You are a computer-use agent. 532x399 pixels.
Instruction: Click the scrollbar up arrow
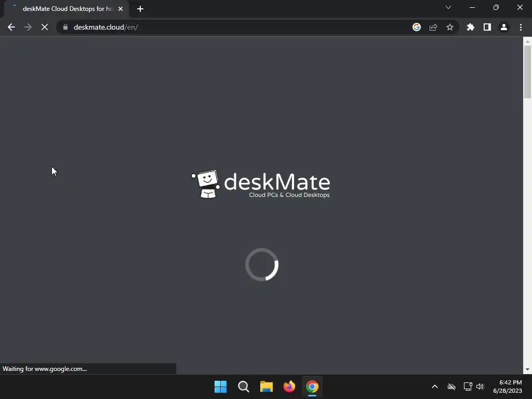pos(527,41)
